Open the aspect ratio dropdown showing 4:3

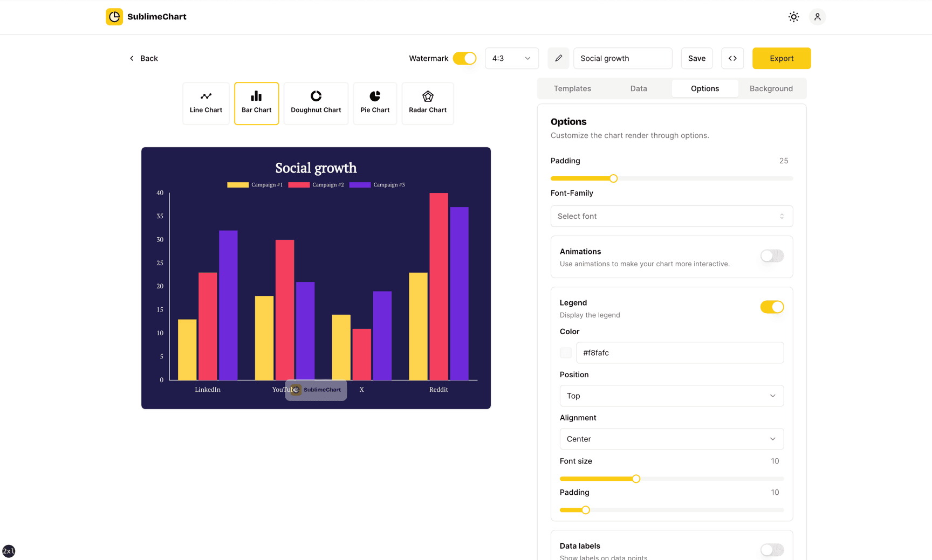[511, 58]
